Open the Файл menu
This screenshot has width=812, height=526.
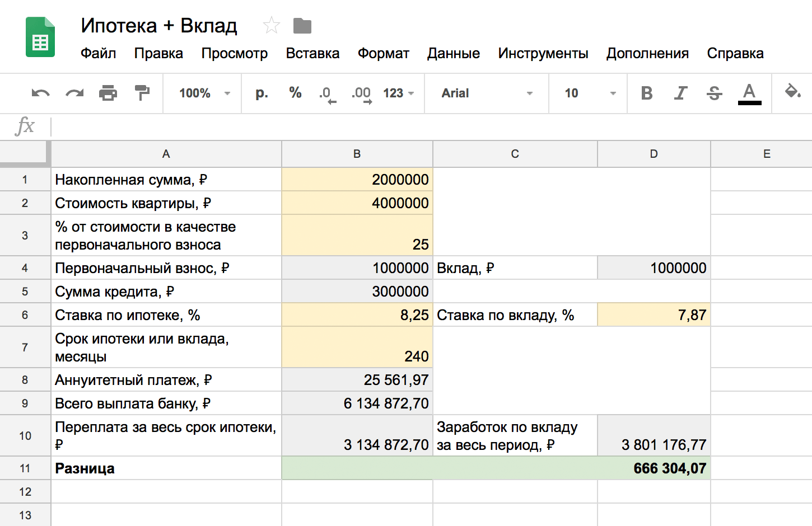tap(99, 53)
